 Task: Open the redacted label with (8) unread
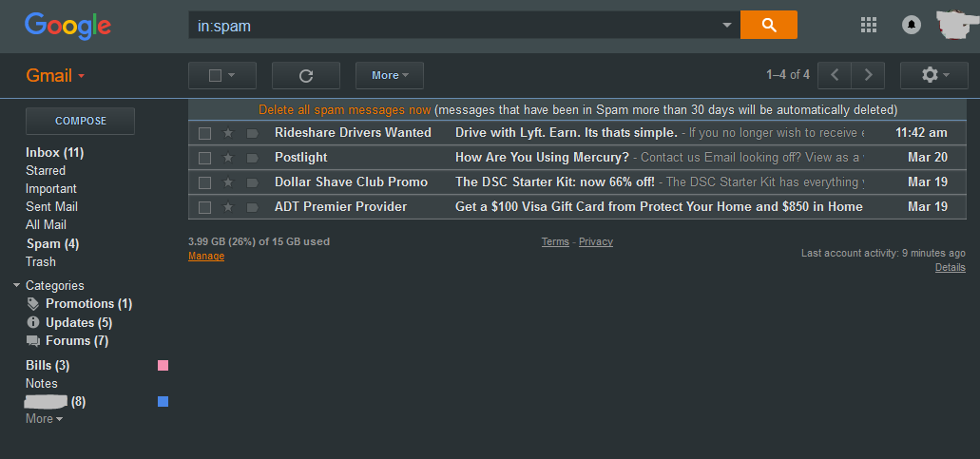(x=56, y=402)
